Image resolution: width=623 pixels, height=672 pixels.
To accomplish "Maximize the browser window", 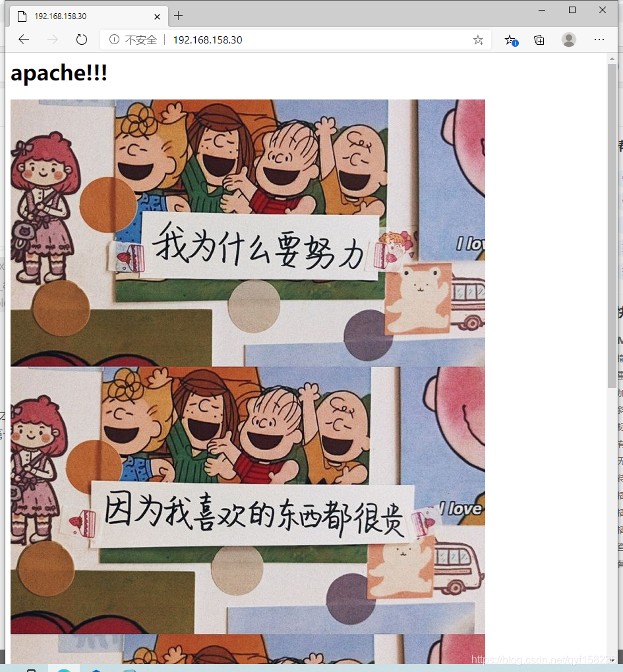I will tap(572, 10).
